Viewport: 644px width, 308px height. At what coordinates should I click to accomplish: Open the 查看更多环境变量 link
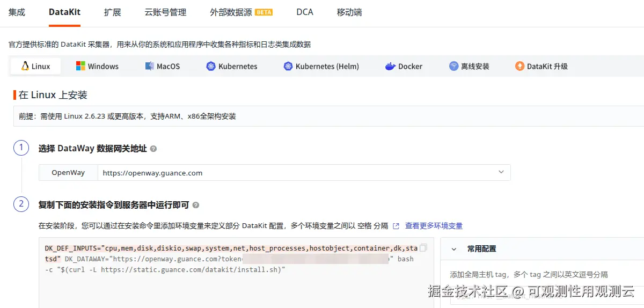(x=434, y=226)
